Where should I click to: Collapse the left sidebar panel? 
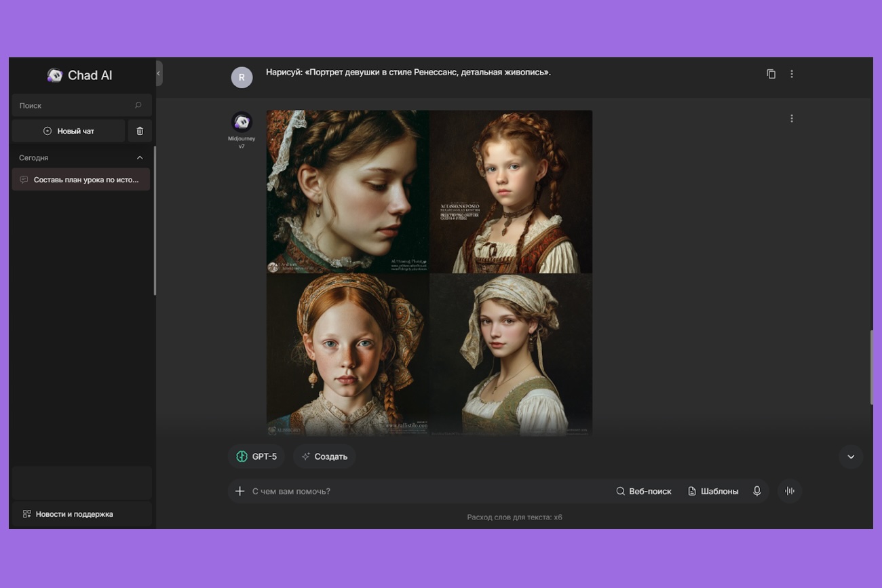[159, 73]
